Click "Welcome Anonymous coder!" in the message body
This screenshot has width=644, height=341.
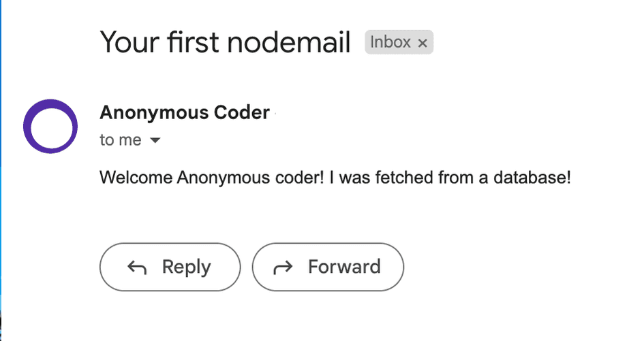[212, 178]
